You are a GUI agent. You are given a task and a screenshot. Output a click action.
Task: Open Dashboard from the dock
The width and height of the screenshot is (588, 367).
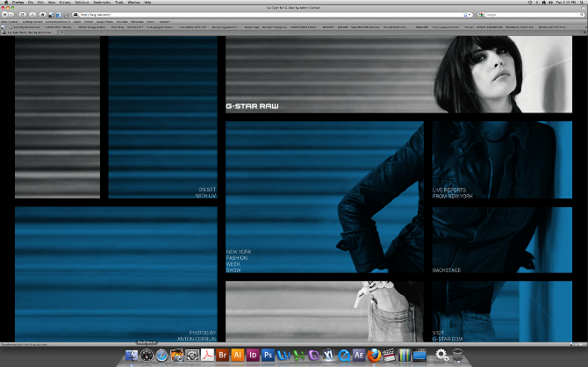147,355
